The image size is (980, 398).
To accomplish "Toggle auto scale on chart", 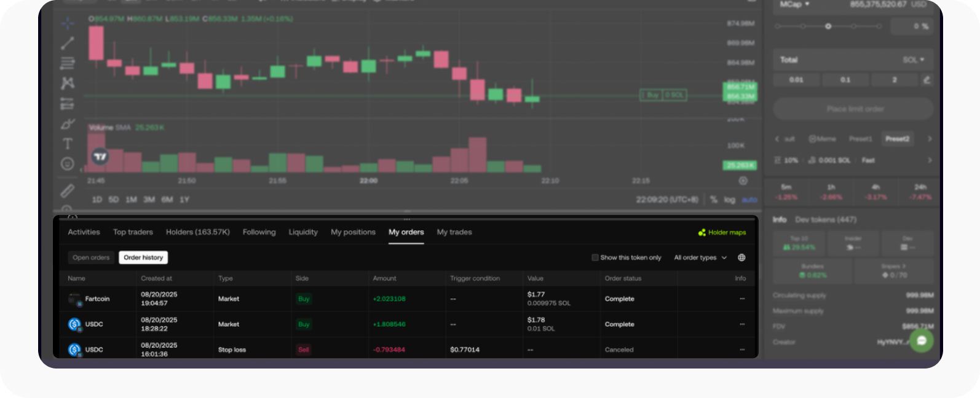I will click(749, 200).
